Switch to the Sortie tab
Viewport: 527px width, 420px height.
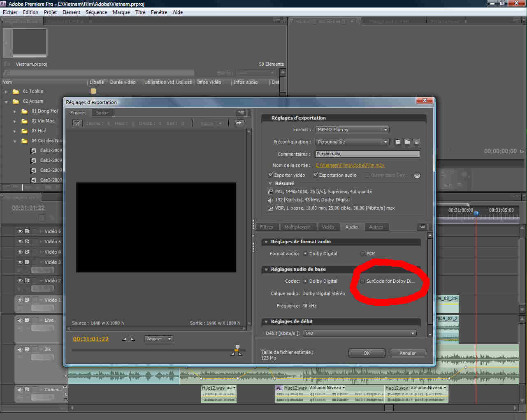click(x=102, y=113)
